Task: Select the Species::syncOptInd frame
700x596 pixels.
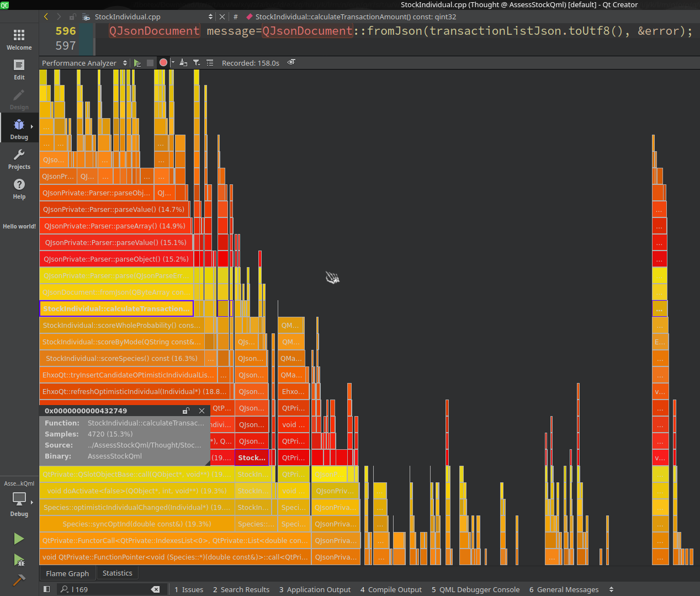Action: [136, 524]
